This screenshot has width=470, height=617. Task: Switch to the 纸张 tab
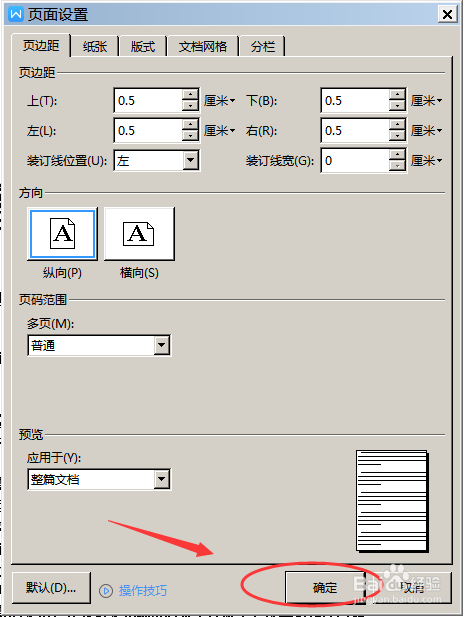tap(95, 47)
